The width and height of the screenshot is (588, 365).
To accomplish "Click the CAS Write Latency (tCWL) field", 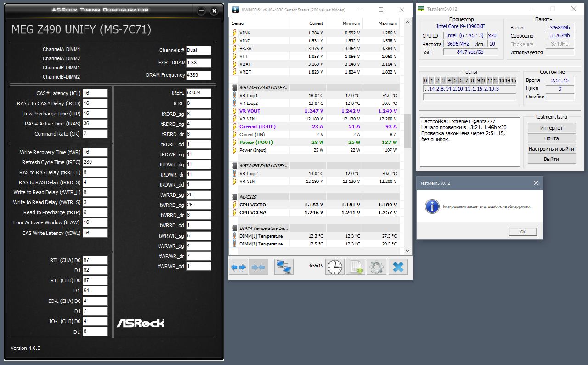I will [x=95, y=233].
